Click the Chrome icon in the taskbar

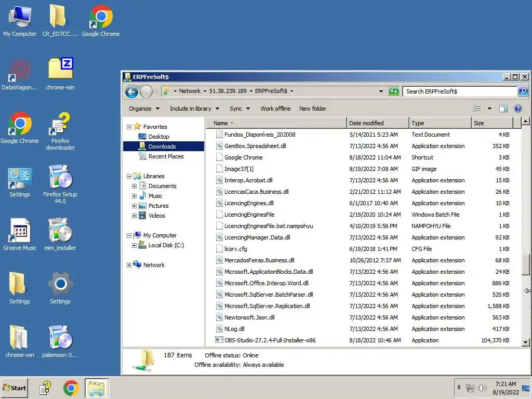71,388
